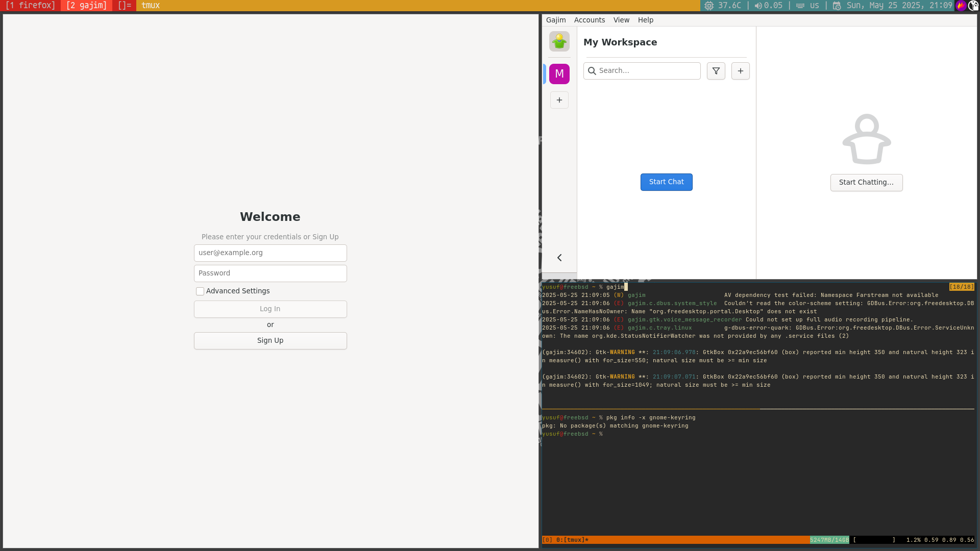The height and width of the screenshot is (551, 980).
Task: Open the chat filter funnel icon
Action: pos(716,71)
